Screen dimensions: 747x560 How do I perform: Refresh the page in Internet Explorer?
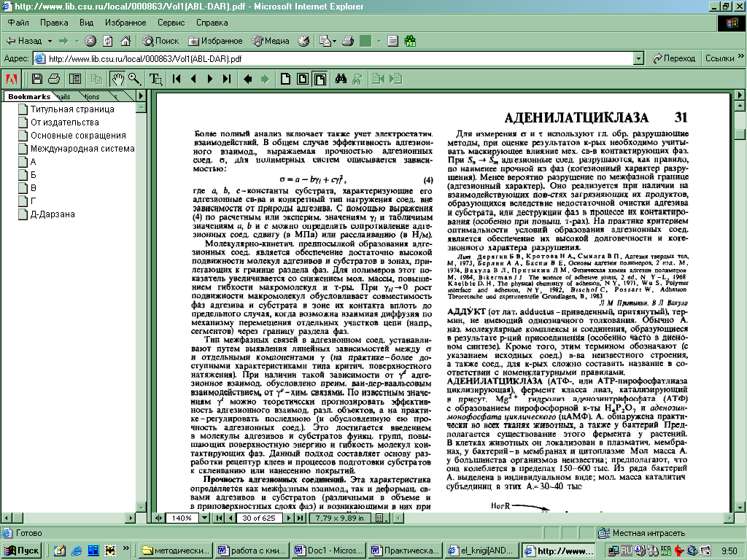[108, 41]
